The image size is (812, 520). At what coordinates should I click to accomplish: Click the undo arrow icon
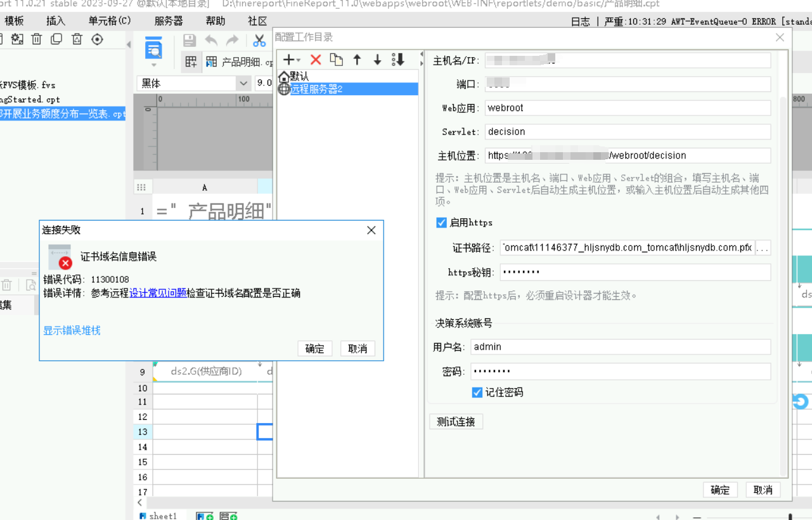pos(211,41)
